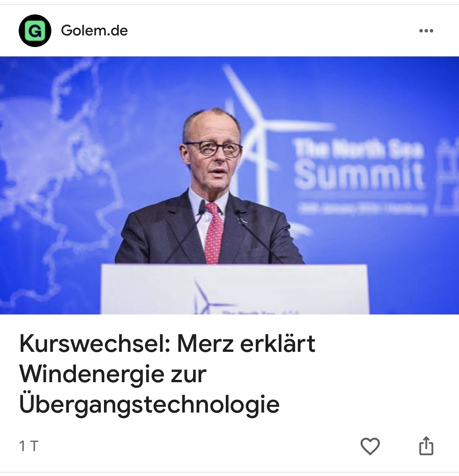Click the green Golem.de logo icon
Screen dimensions: 459x476
pyautogui.click(x=35, y=31)
